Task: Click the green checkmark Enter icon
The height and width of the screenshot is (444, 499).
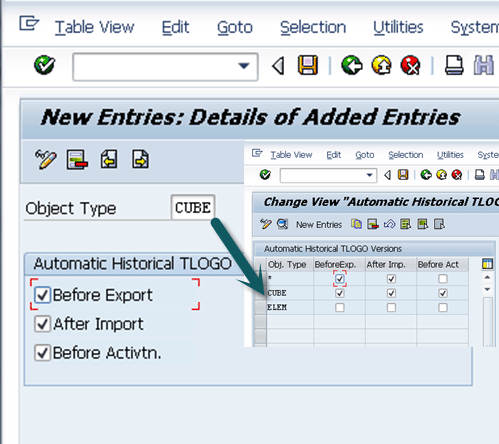Action: coord(44,65)
